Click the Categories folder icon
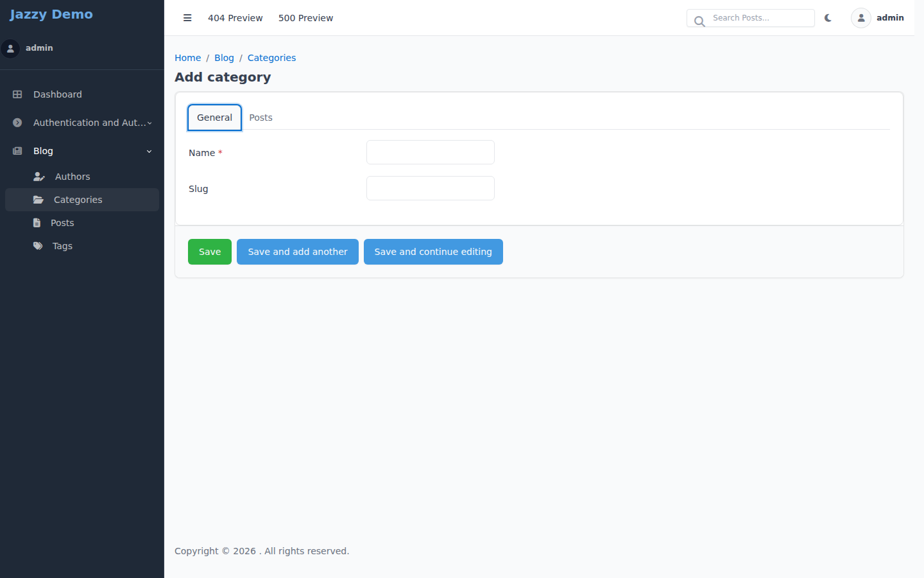924x578 pixels. click(38, 200)
